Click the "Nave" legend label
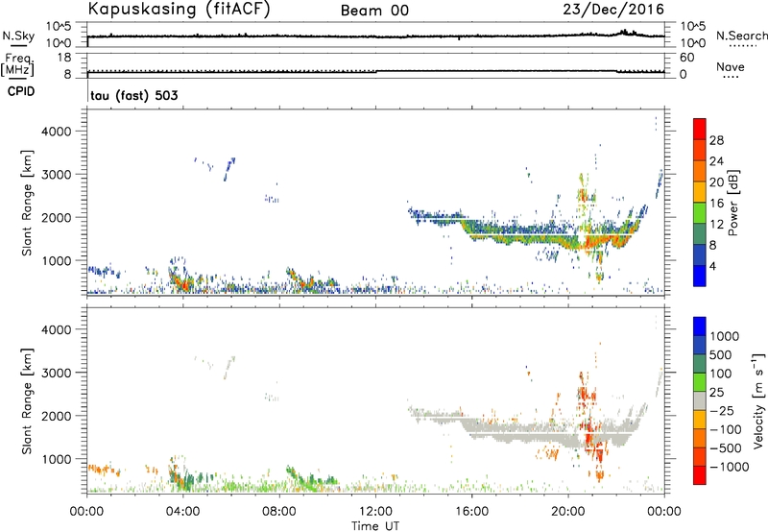Viewport: 768px width, 532px height. (x=731, y=67)
